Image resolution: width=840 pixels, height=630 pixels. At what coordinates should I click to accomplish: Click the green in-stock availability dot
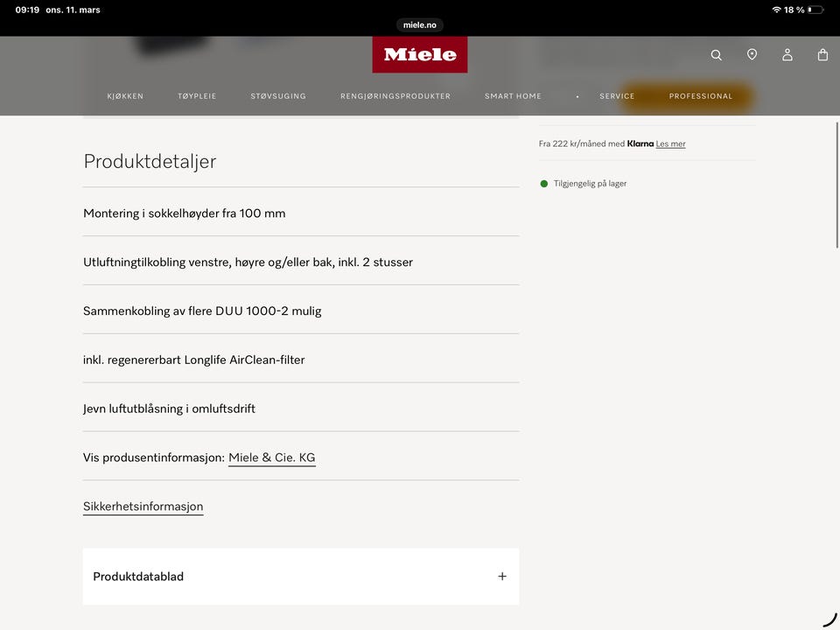[x=542, y=183]
